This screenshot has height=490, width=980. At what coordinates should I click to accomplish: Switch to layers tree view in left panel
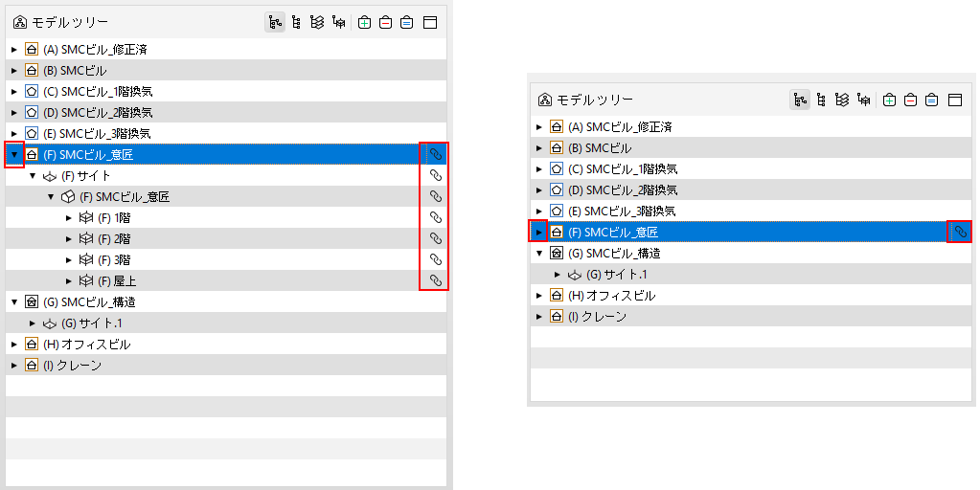point(317,22)
